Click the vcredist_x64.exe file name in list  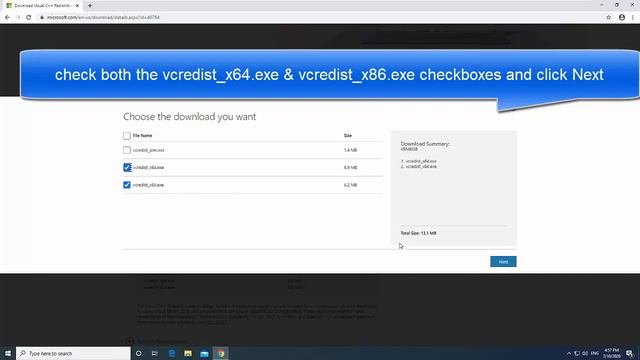point(149,167)
